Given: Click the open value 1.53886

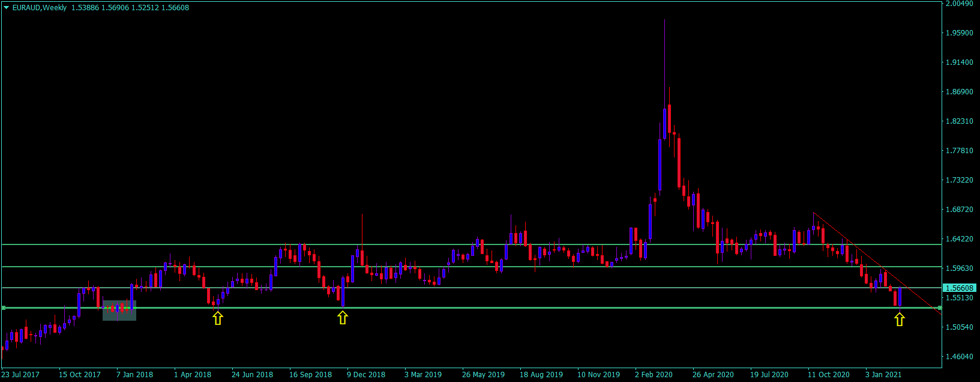Looking at the screenshot, I should coord(85,8).
